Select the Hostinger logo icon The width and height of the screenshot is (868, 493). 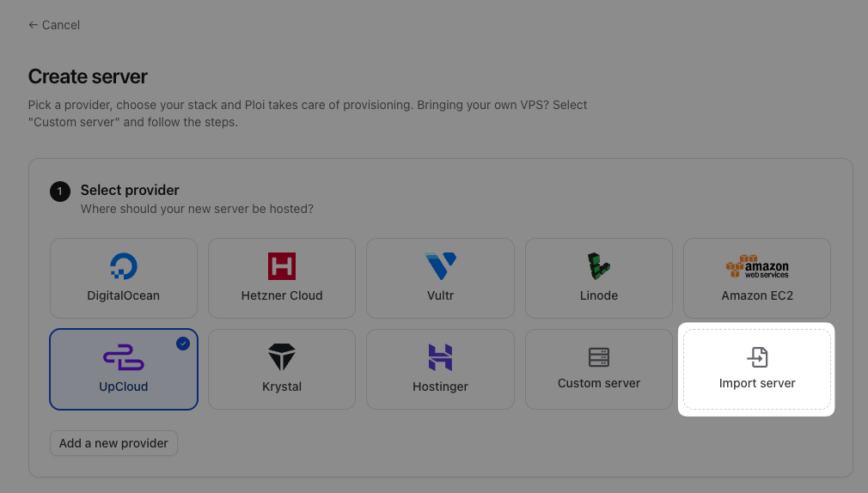click(441, 357)
